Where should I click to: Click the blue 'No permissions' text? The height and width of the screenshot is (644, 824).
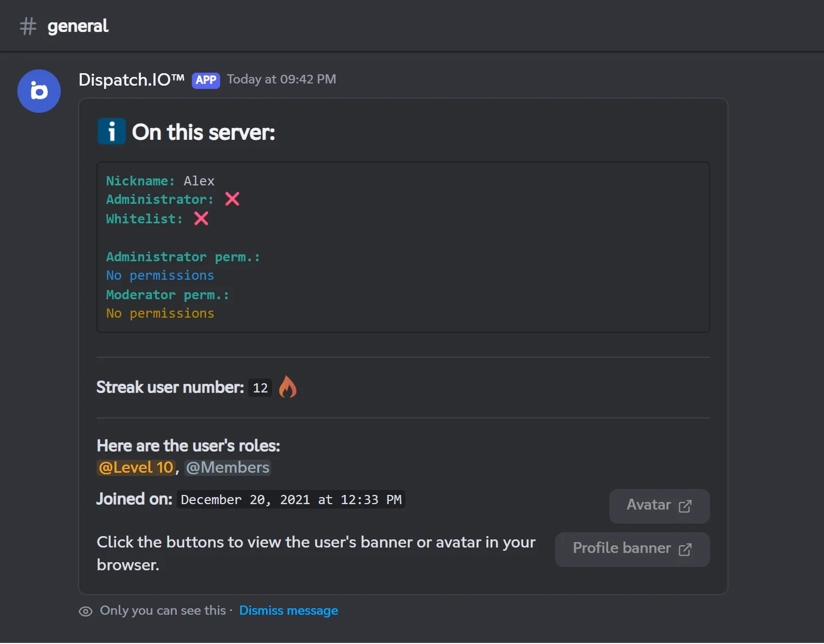point(160,275)
